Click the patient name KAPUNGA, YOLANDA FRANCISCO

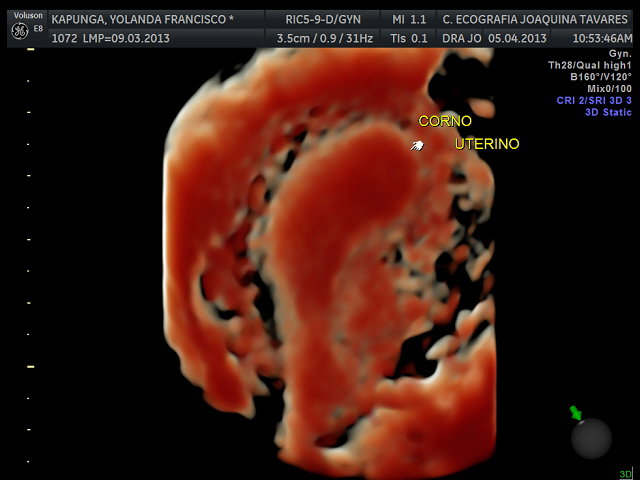click(x=142, y=19)
